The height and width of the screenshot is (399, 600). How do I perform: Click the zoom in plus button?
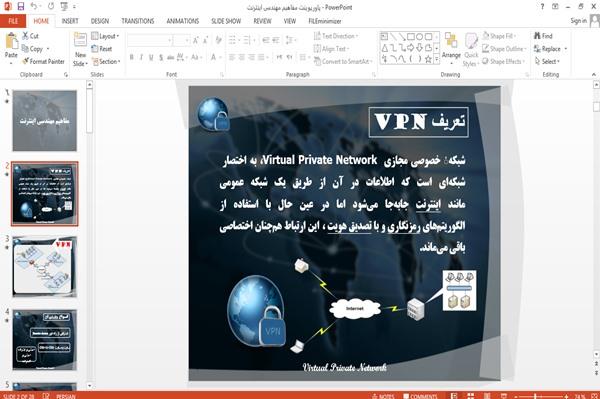point(566,396)
